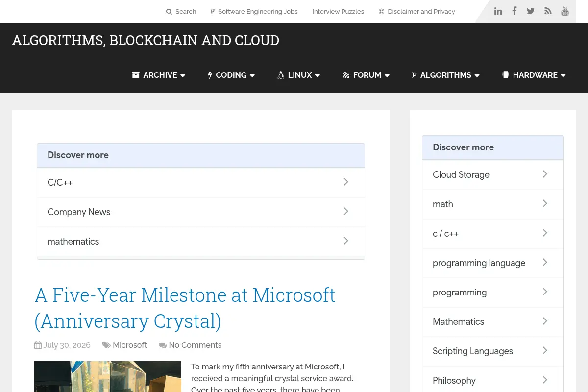The height and width of the screenshot is (392, 588).
Task: Expand the ARCHIVE menu arrow
Action: 183,75
